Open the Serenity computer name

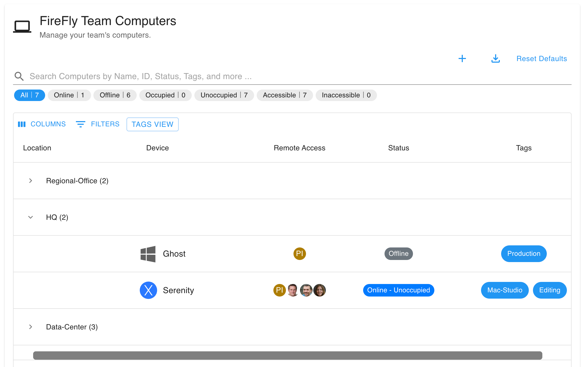[178, 290]
